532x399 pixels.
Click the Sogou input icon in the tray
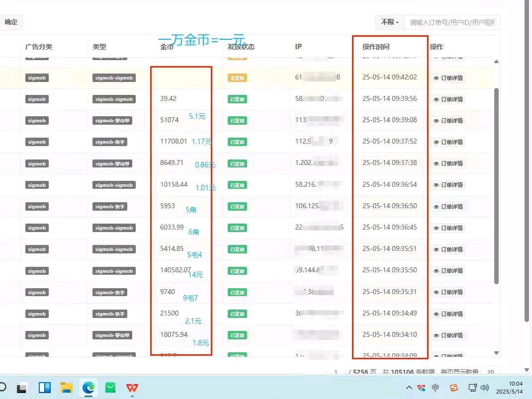454,388
